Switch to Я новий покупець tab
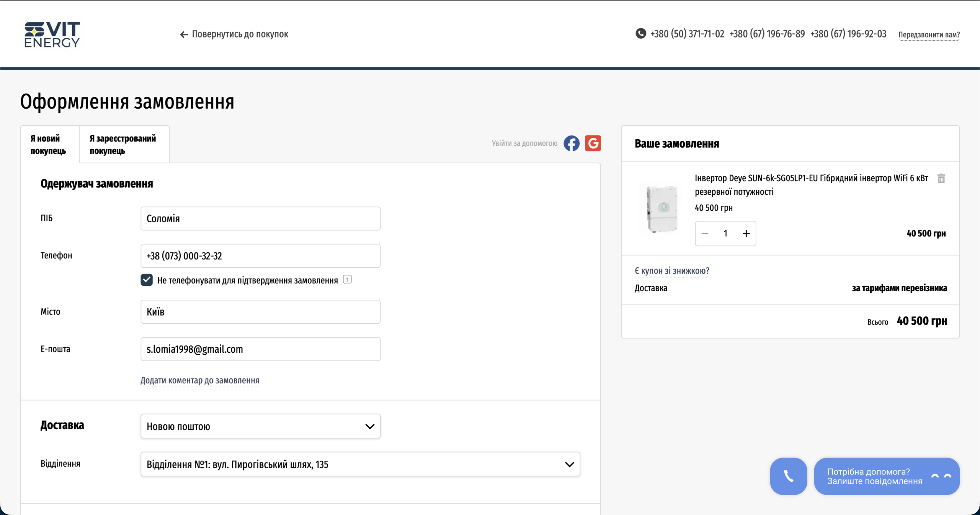The height and width of the screenshot is (515, 980). pos(50,145)
